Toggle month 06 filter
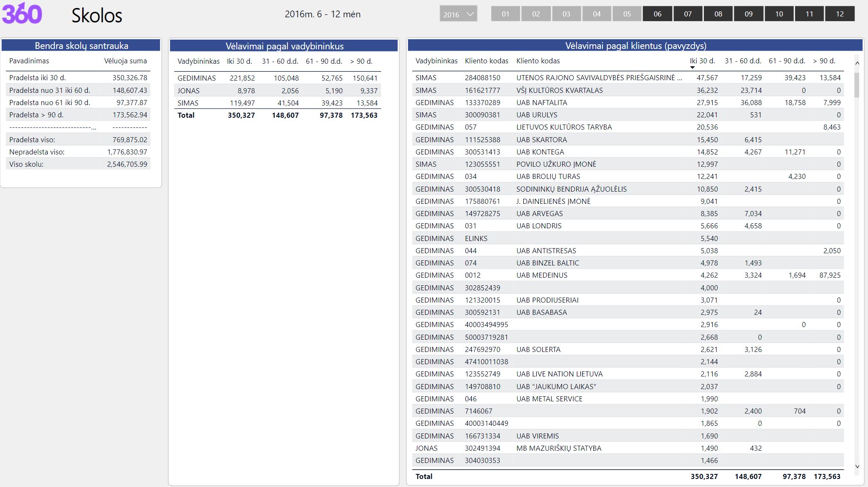 click(x=657, y=14)
